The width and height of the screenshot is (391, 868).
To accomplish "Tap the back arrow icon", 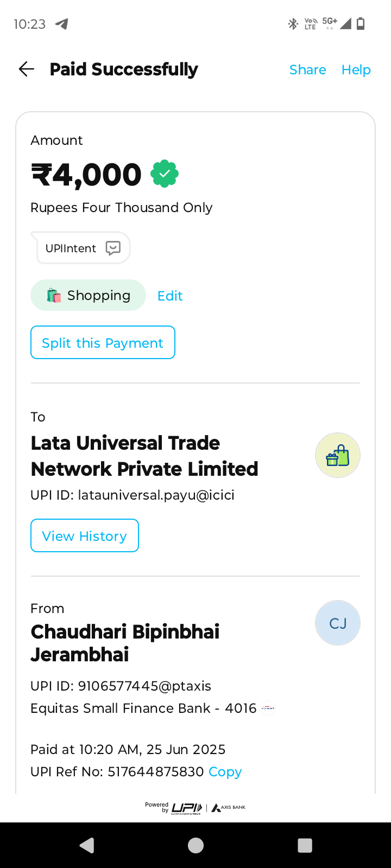I will [x=26, y=69].
